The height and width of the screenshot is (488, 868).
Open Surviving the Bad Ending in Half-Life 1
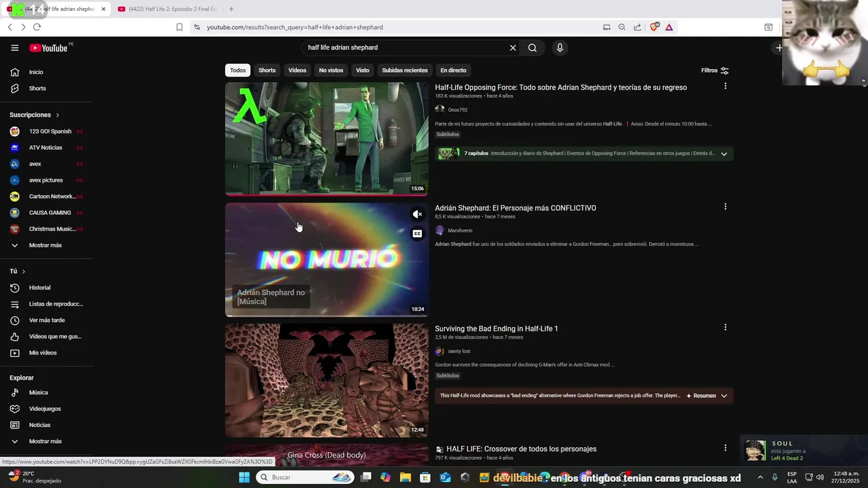click(496, 329)
